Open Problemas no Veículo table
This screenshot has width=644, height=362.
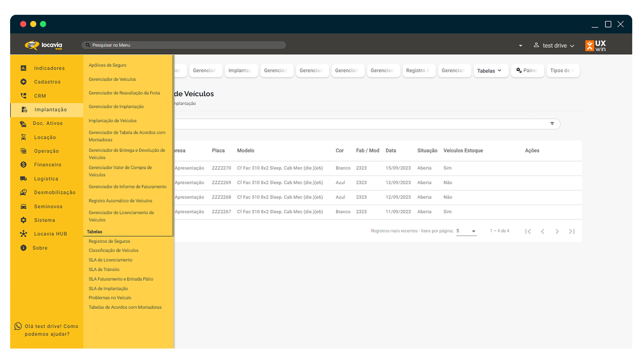pyautogui.click(x=110, y=298)
